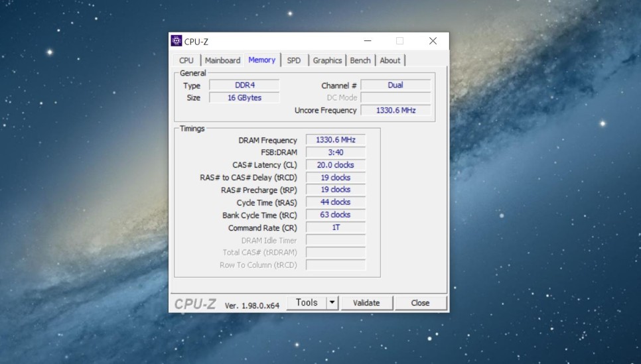Click the Uncore Frequency value 1330.6 MHz

[395, 110]
